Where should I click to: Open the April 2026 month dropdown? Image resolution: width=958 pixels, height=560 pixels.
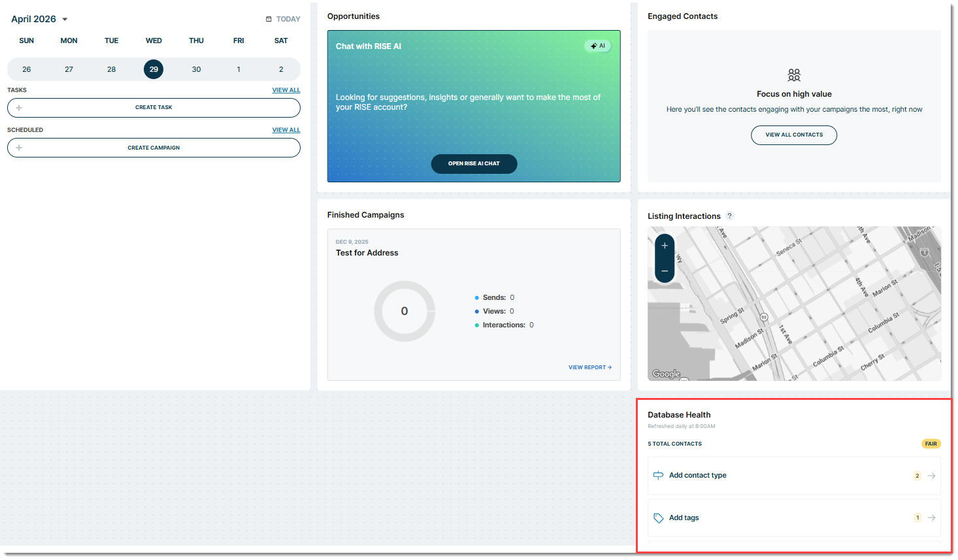coord(39,19)
